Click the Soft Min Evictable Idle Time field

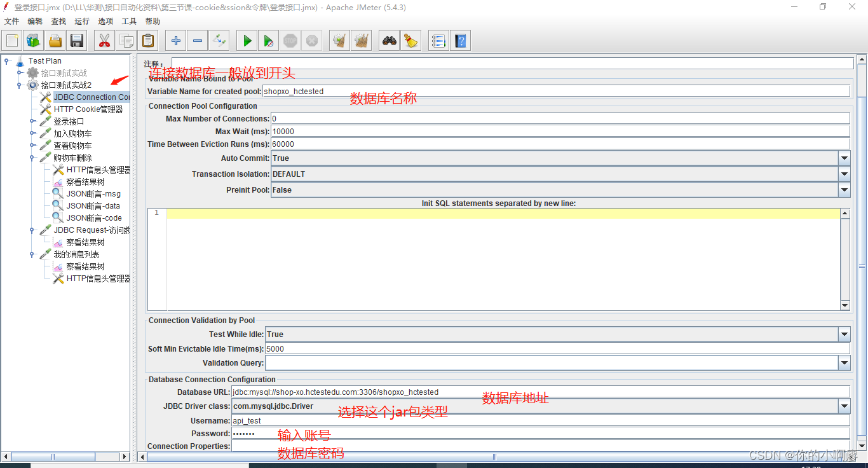pyautogui.click(x=557, y=348)
